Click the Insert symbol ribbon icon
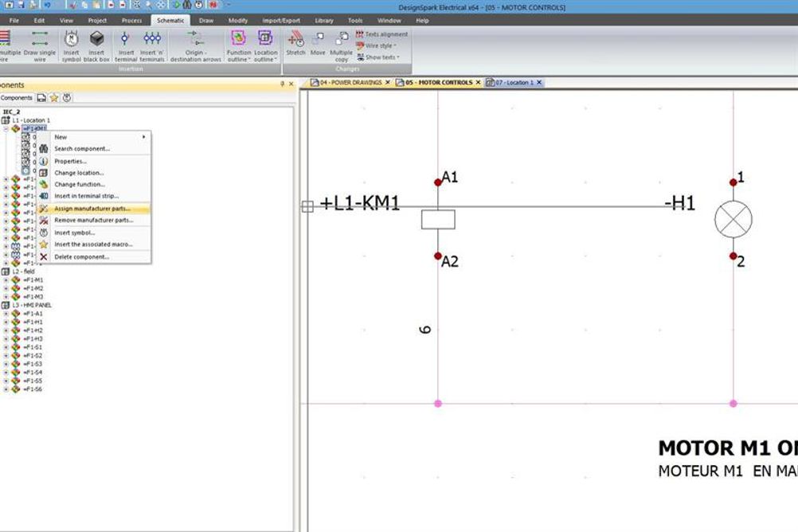Viewport: 798px width, 532px height. [x=71, y=46]
